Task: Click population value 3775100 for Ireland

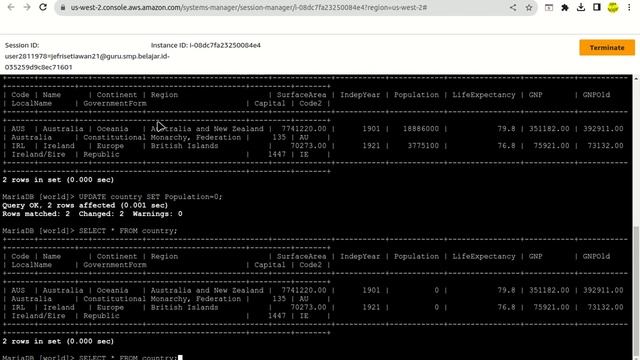Action: (423, 146)
